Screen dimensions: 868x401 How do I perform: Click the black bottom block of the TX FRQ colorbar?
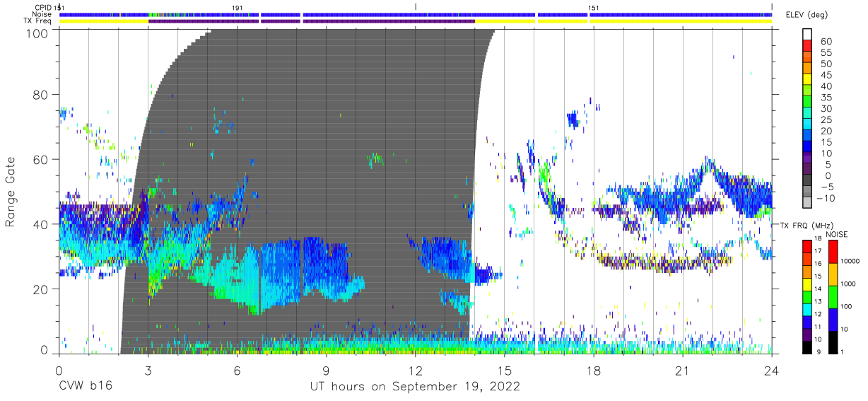coord(807,347)
